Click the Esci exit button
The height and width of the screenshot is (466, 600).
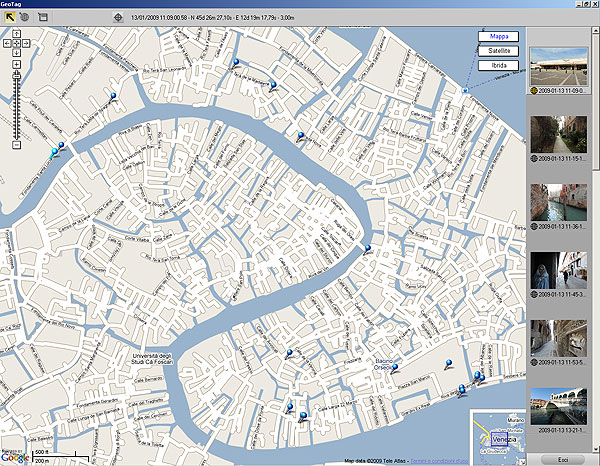tap(563, 459)
